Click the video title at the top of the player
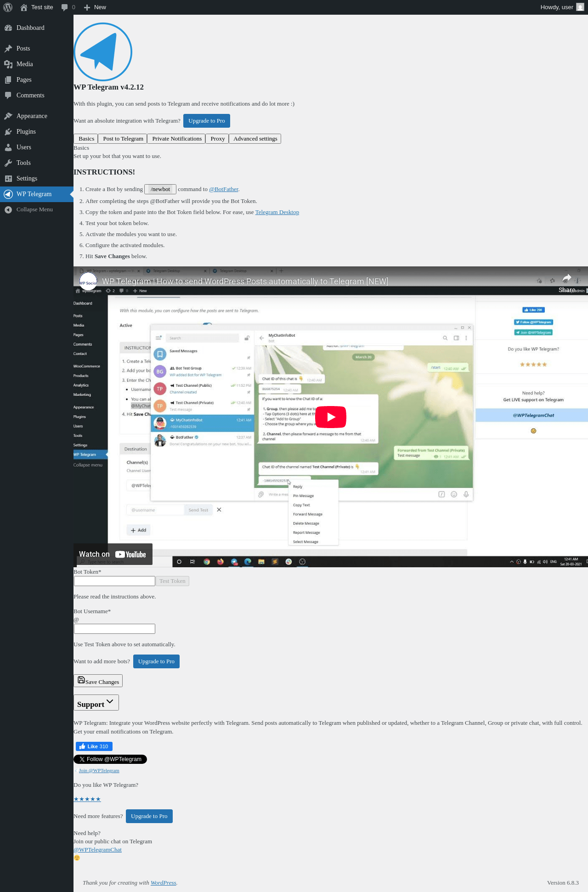 [x=245, y=281]
